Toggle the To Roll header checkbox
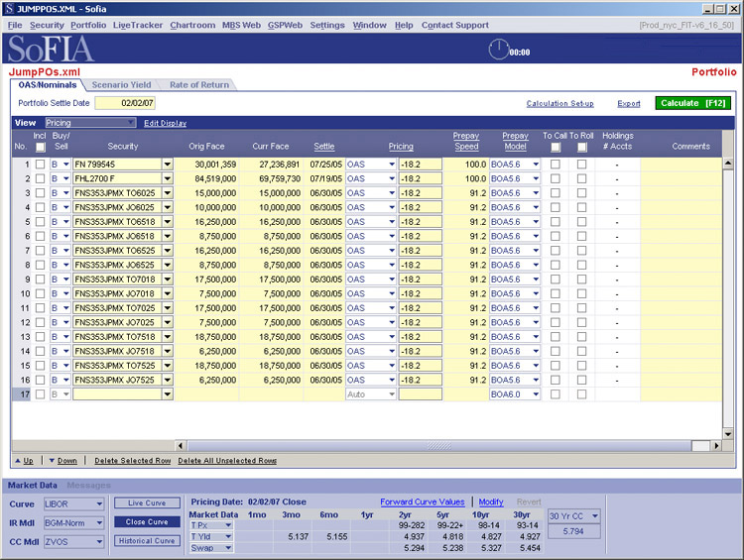 (581, 147)
